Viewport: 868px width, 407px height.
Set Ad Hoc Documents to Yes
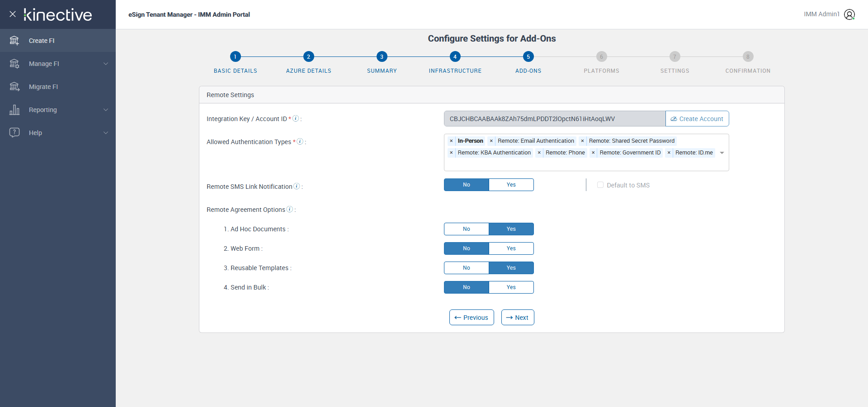coord(511,229)
